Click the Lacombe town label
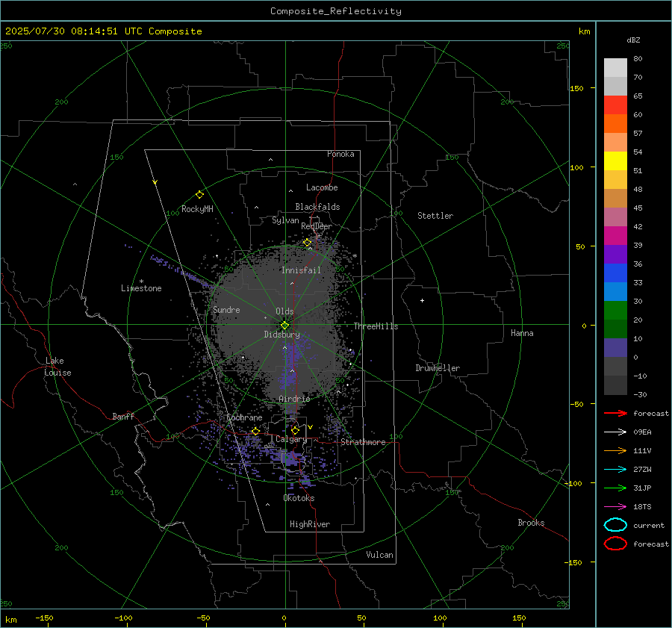Screen dimensions: 672x628 (x=322, y=187)
